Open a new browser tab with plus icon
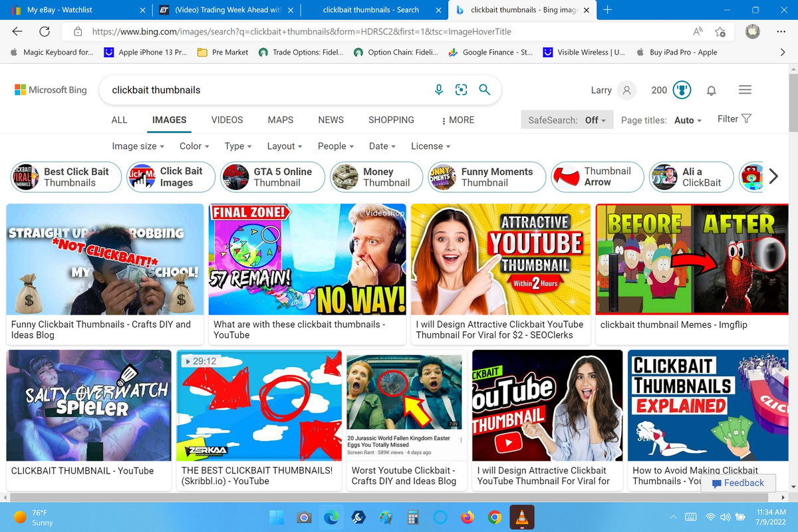This screenshot has height=532, width=798. coord(606,10)
